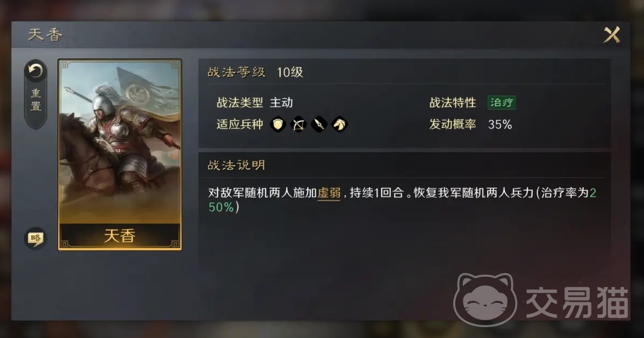Click the 战法等级 10级 label

pos(255,72)
